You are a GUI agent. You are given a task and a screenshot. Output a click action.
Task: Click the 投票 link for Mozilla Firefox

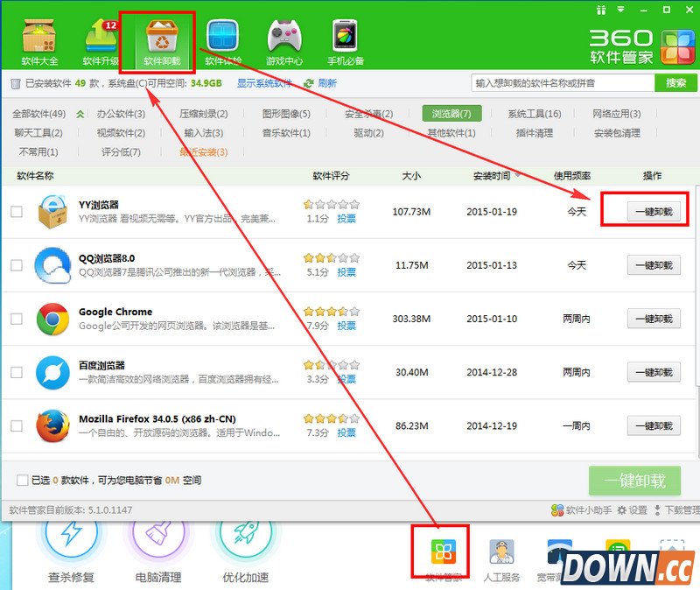346,432
